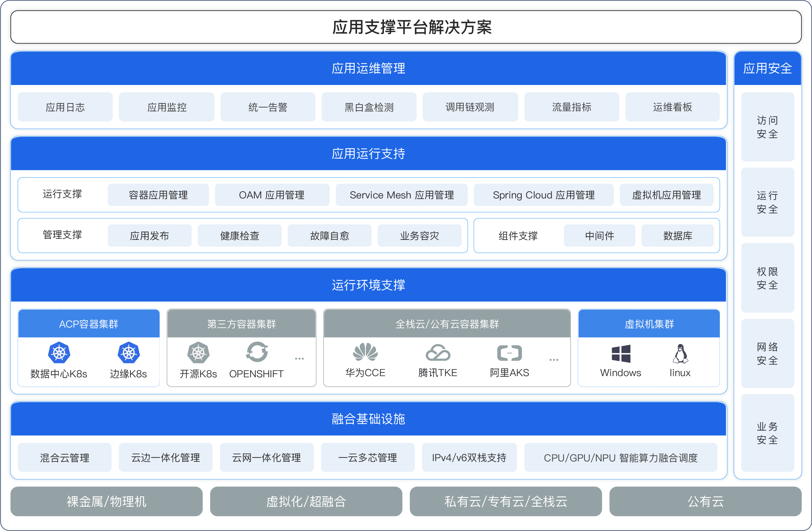Image resolution: width=812 pixels, height=531 pixels.
Task: Click the 裸金属/物理机 gray bar
Action: pos(106,501)
